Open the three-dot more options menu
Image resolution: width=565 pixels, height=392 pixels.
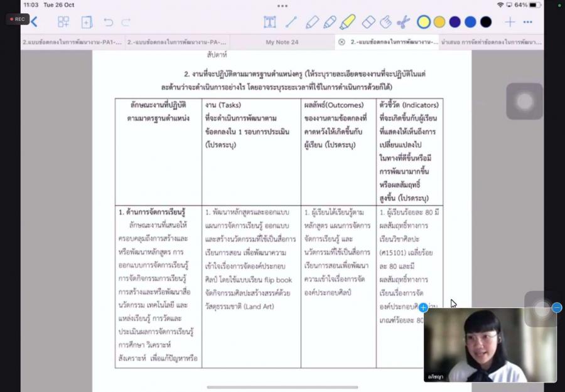click(x=528, y=22)
